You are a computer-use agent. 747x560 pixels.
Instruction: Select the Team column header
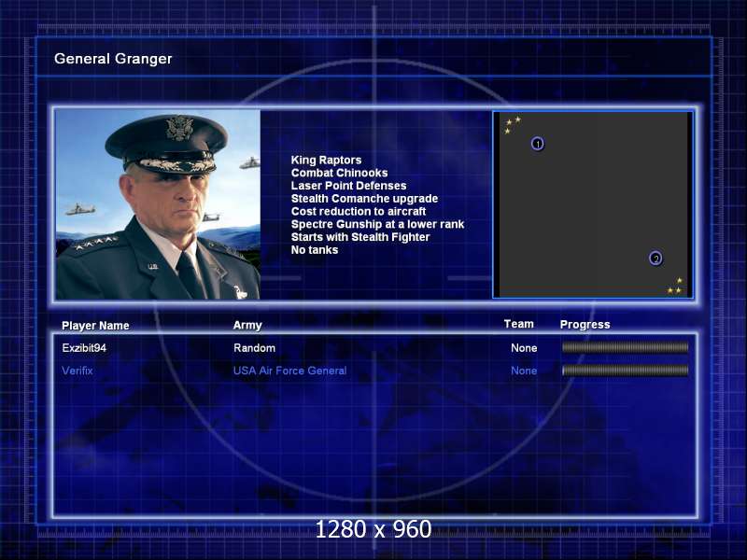point(518,324)
